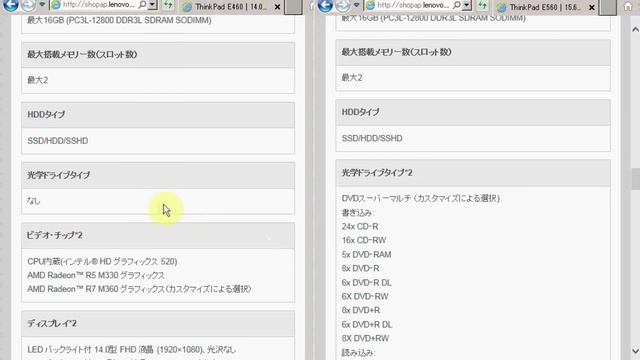This screenshot has width=640, height=360.
Task: Refresh the page in the left E460 window
Action: click(168, 5)
